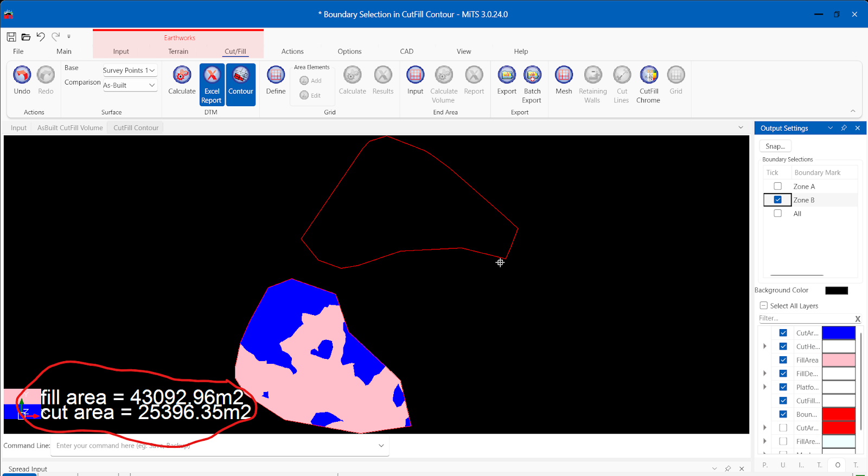Open the Excel Report tool
The image size is (868, 476).
pyautogui.click(x=212, y=85)
